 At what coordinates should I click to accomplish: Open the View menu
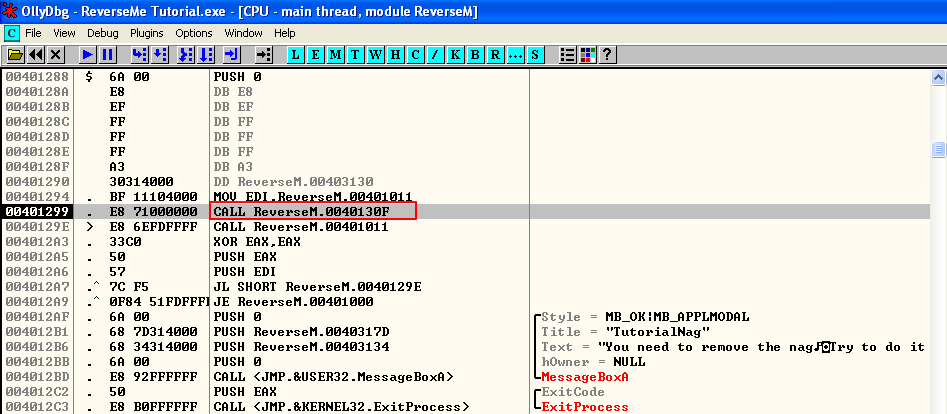pyautogui.click(x=64, y=33)
